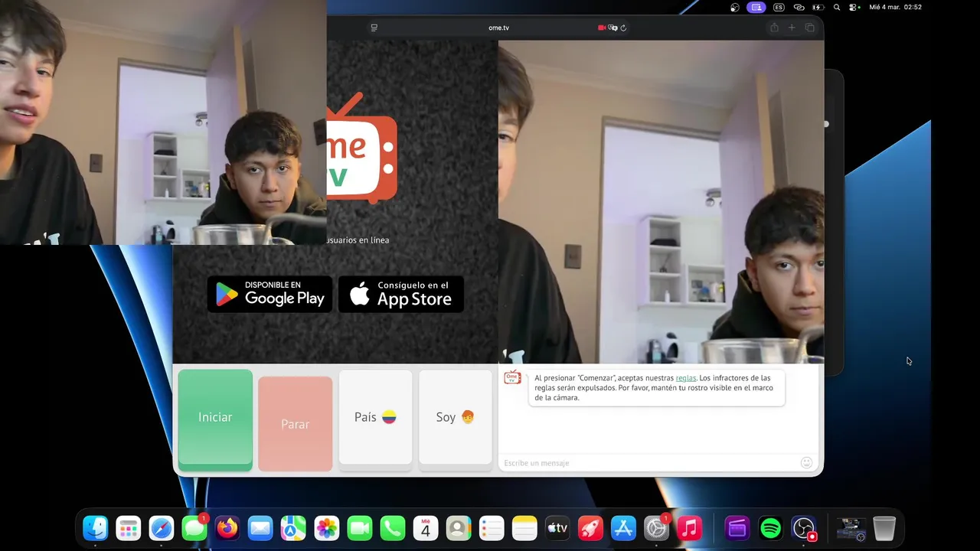Screen dimensions: 980x551
Task: Open Spotify from the dock
Action: point(770,528)
